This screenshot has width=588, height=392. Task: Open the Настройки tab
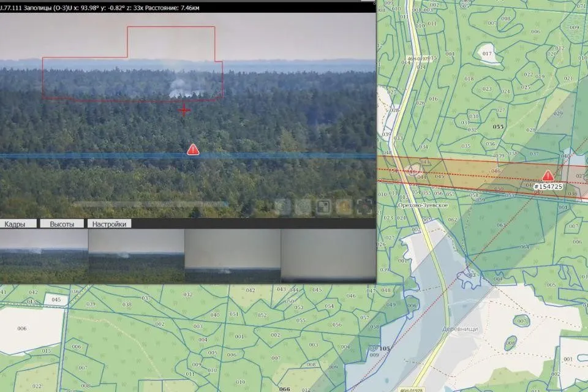point(109,224)
